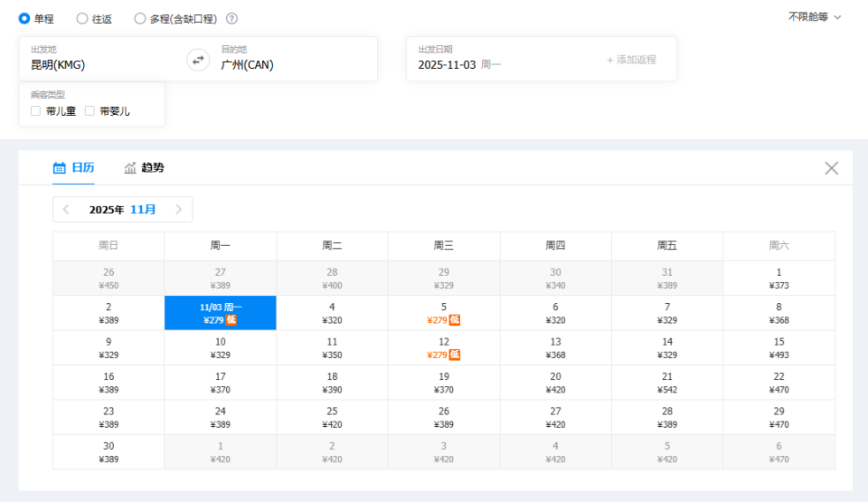Choose November 29 priced ¥470
Viewport: 868px width, 502px height.
(x=778, y=417)
